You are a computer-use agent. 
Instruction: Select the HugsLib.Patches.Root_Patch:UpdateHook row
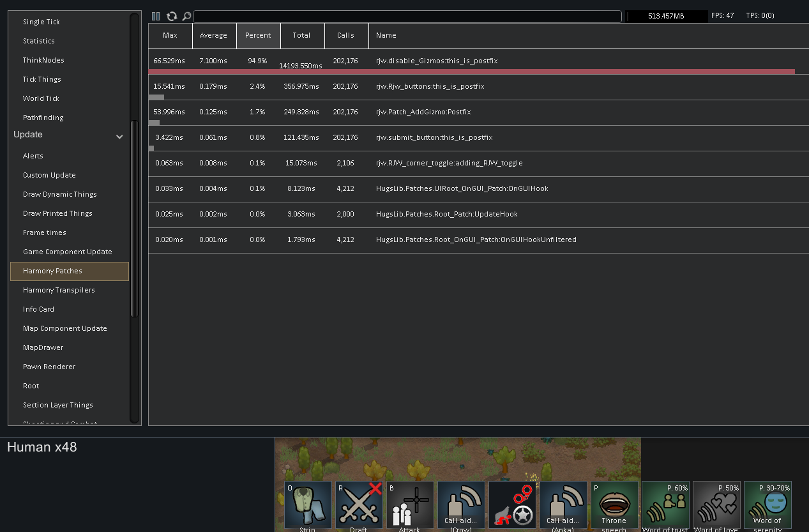pos(478,215)
